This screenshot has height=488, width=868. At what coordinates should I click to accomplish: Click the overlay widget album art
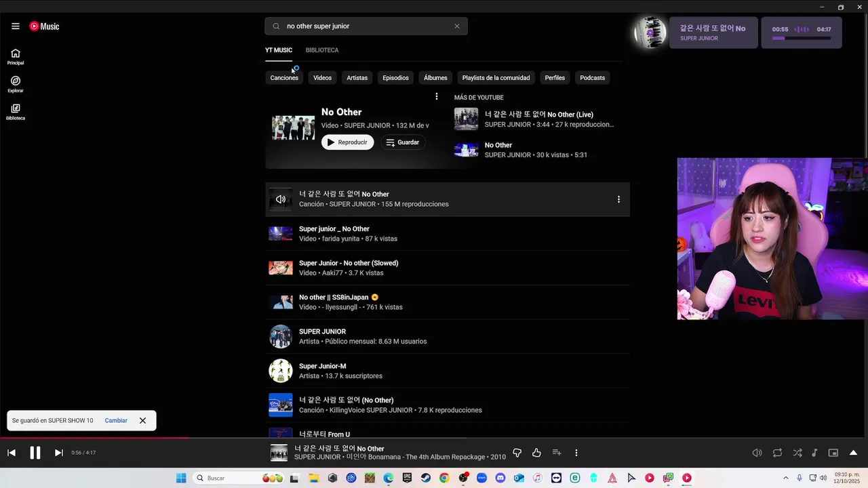pyautogui.click(x=650, y=33)
